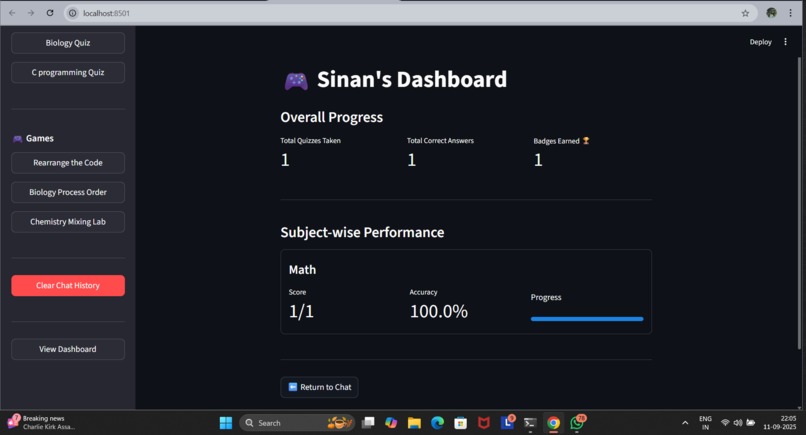Click the game controller icon by dashboard title
The width and height of the screenshot is (806, 435).
pos(296,81)
